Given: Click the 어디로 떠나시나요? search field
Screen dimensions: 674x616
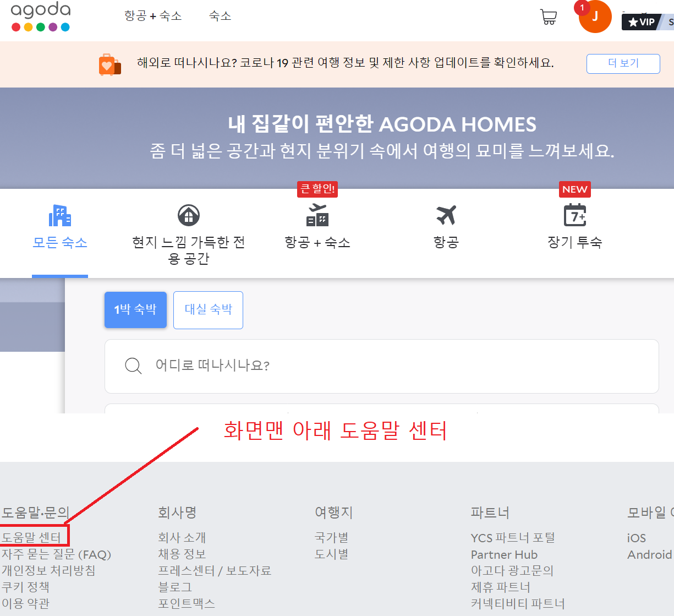Looking at the screenshot, I should coord(382,366).
